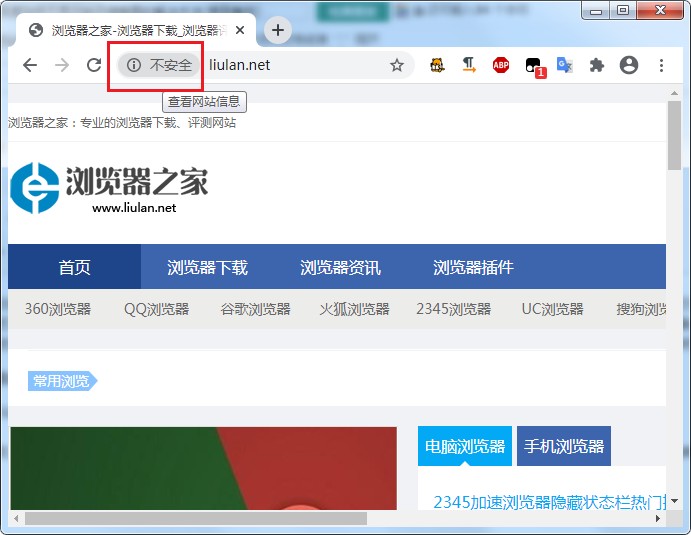
Task: Open the 浏览器下载 nav item
Action: (207, 267)
